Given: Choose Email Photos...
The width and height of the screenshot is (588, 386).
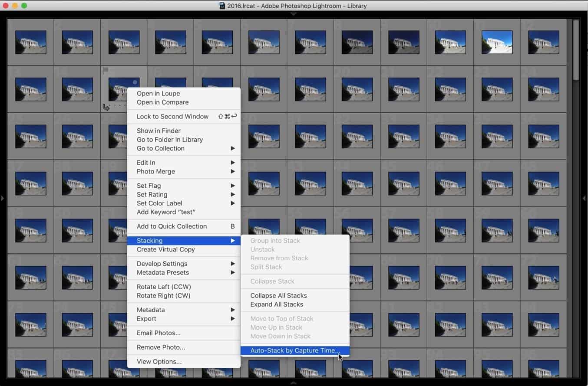Looking at the screenshot, I should click(184, 333).
